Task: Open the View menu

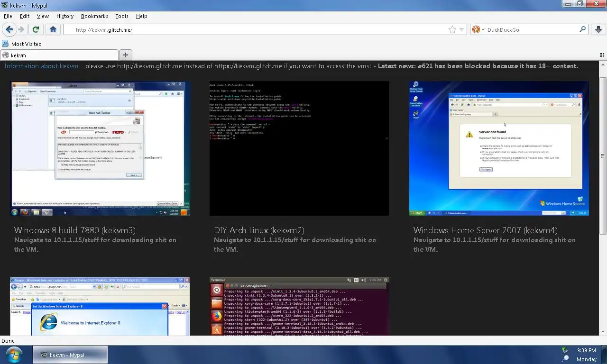Action: click(x=43, y=16)
